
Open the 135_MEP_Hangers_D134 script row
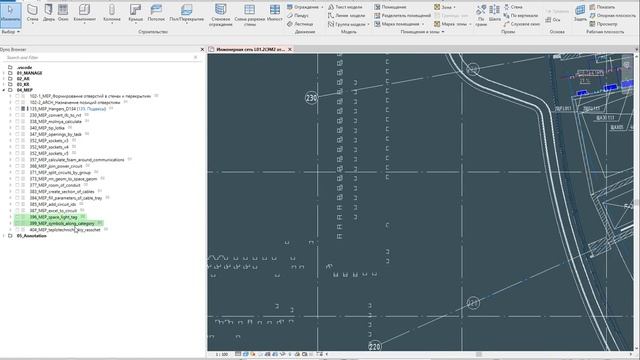(x=67, y=109)
